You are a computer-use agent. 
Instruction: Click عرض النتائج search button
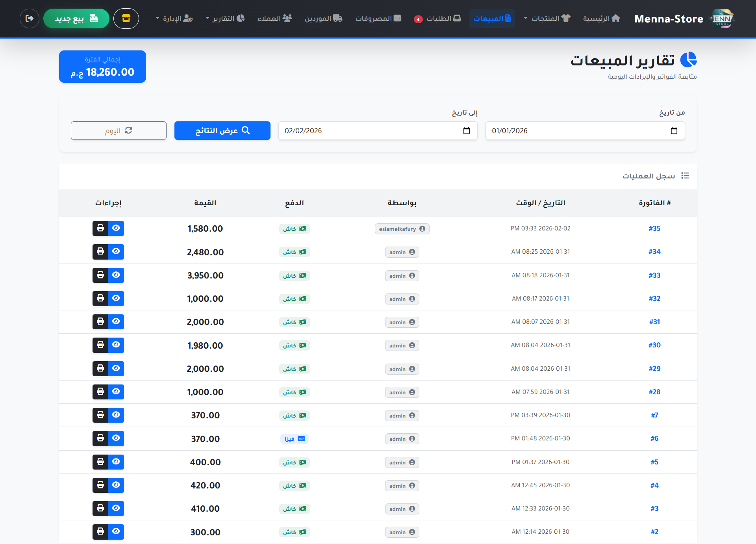click(x=222, y=131)
